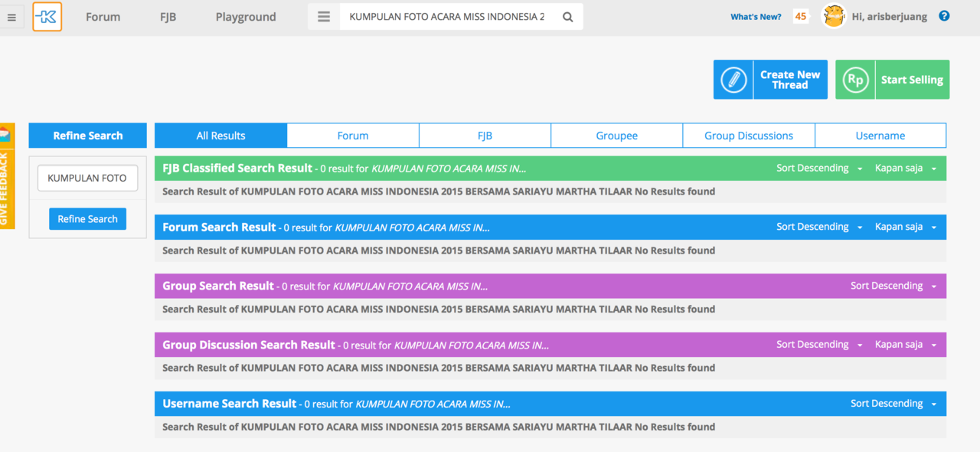Click the pencil icon on Create New Thread

pyautogui.click(x=733, y=80)
